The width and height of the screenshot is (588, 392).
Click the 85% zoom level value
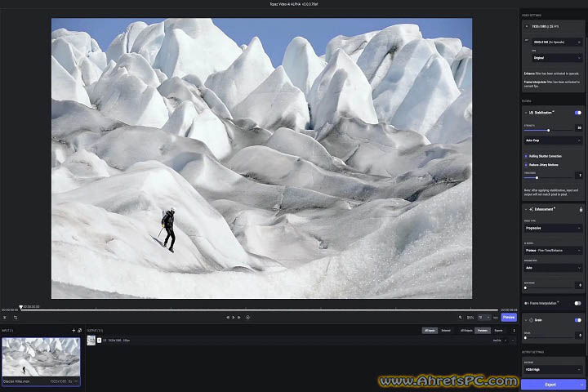click(x=470, y=318)
